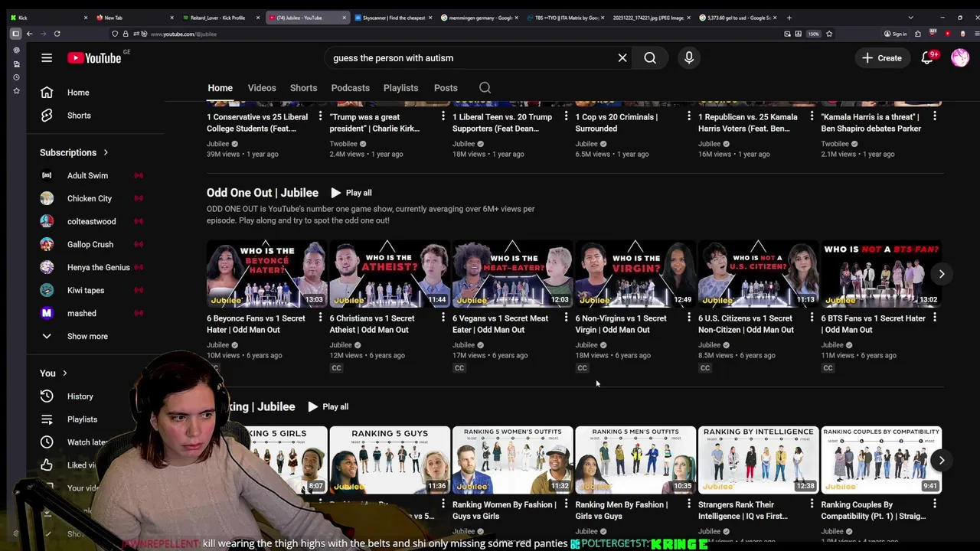Show next videos in Odd One Out row
980x551 pixels.
[x=942, y=274]
